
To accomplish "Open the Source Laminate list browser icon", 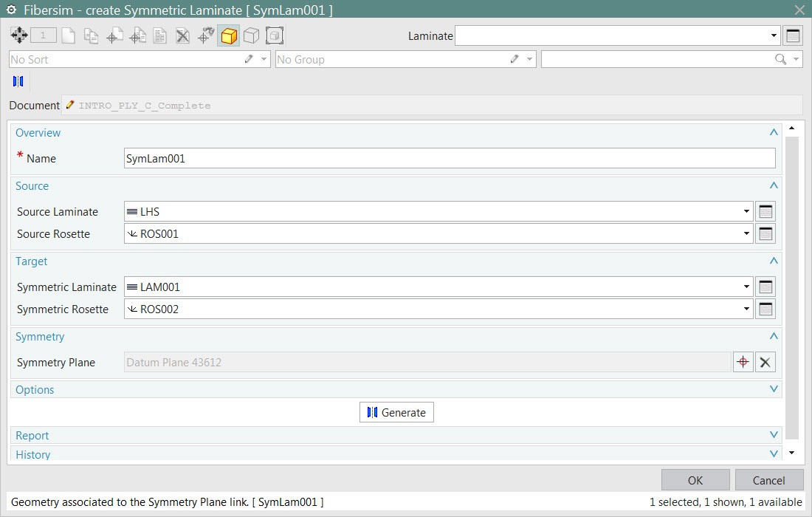I will coord(765,212).
